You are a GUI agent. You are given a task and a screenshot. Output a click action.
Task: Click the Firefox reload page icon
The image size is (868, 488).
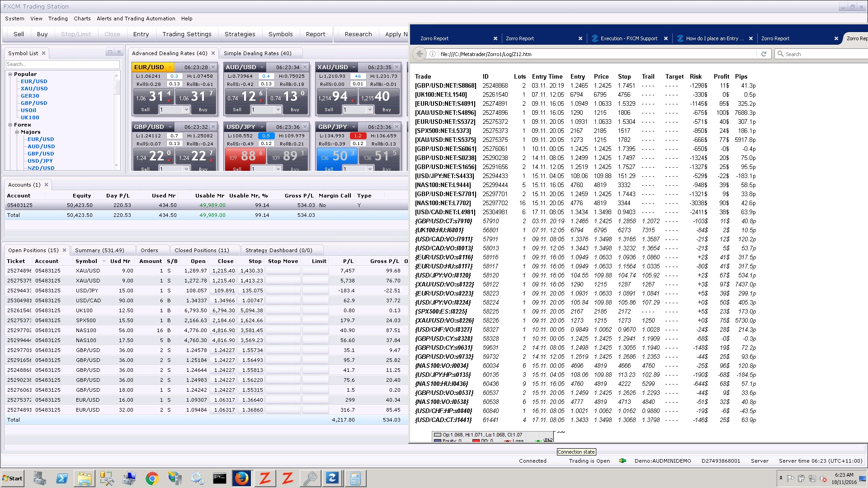click(x=764, y=54)
